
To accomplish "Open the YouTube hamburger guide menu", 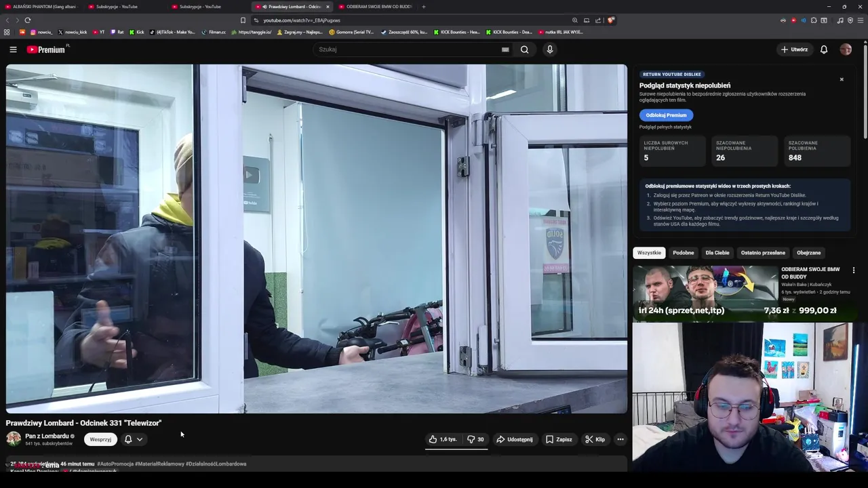I will click(x=13, y=49).
